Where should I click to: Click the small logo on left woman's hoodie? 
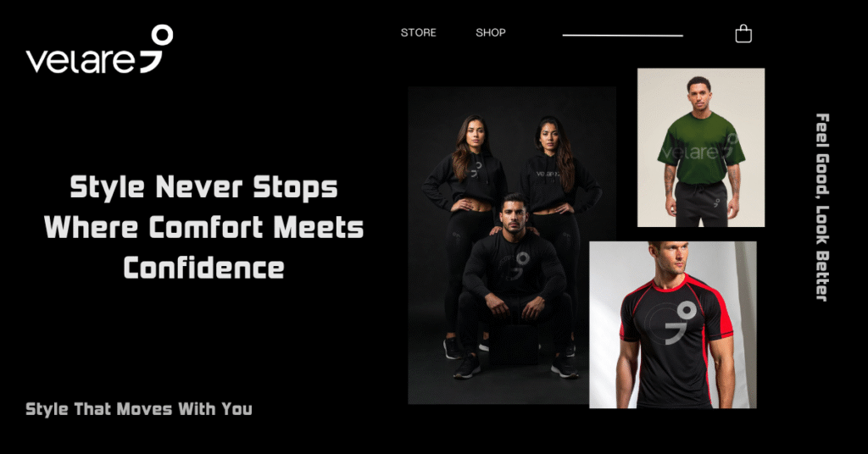coord(476,169)
